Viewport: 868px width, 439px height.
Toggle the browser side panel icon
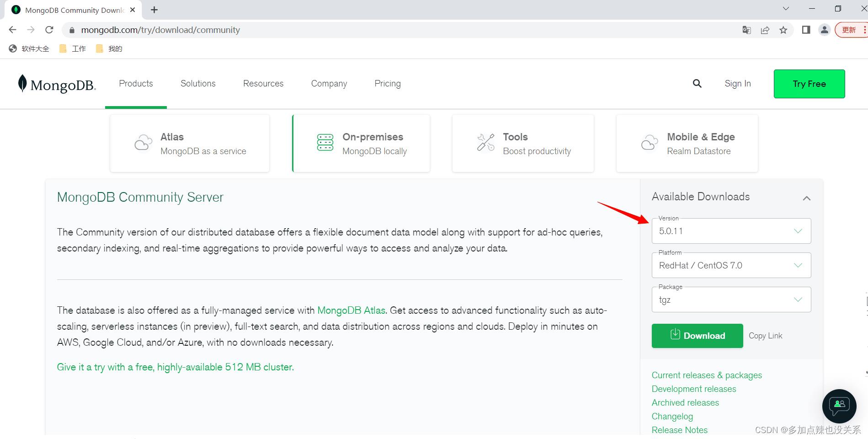(x=806, y=30)
